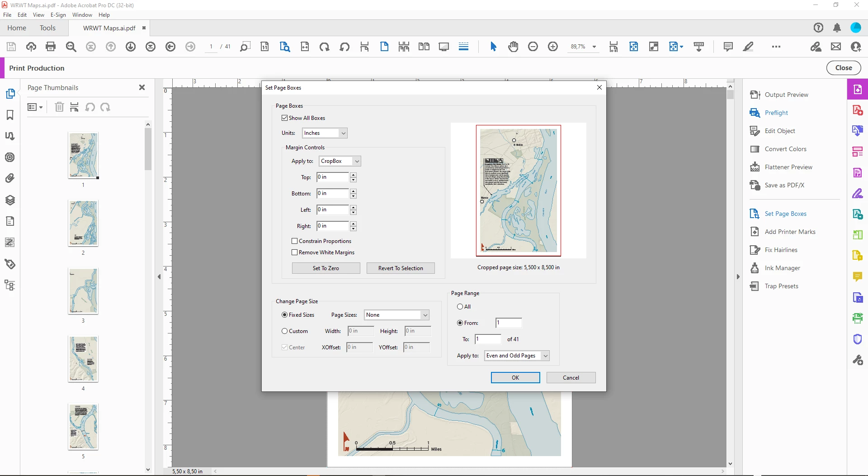Switch to the Home tab
The image size is (868, 476).
[17, 28]
